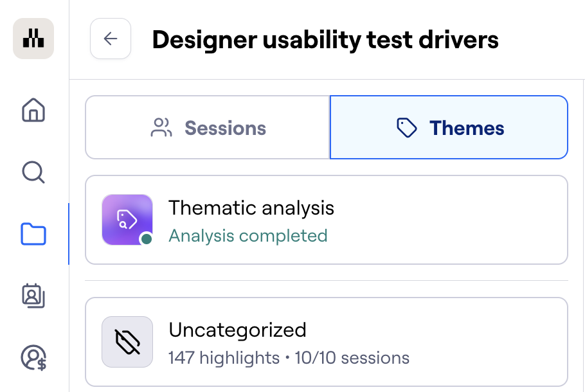Open the Uncategorized theme title
Screen dimensions: 585x392
237,330
